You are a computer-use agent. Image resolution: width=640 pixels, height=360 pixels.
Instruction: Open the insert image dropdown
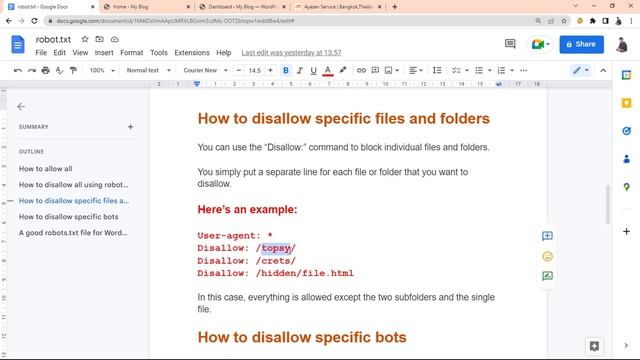[391, 71]
